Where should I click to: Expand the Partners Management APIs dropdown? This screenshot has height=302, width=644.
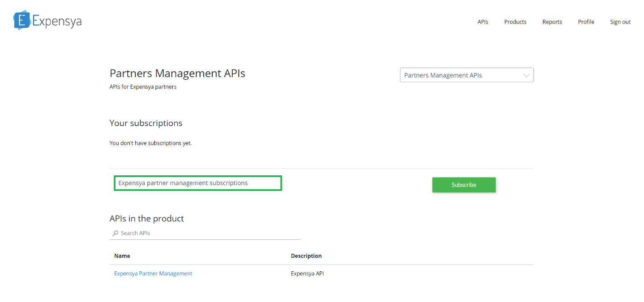click(x=467, y=75)
